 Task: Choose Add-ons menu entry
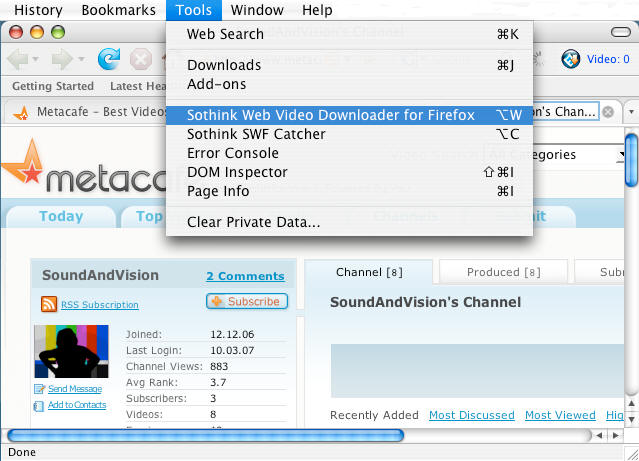(x=349, y=84)
